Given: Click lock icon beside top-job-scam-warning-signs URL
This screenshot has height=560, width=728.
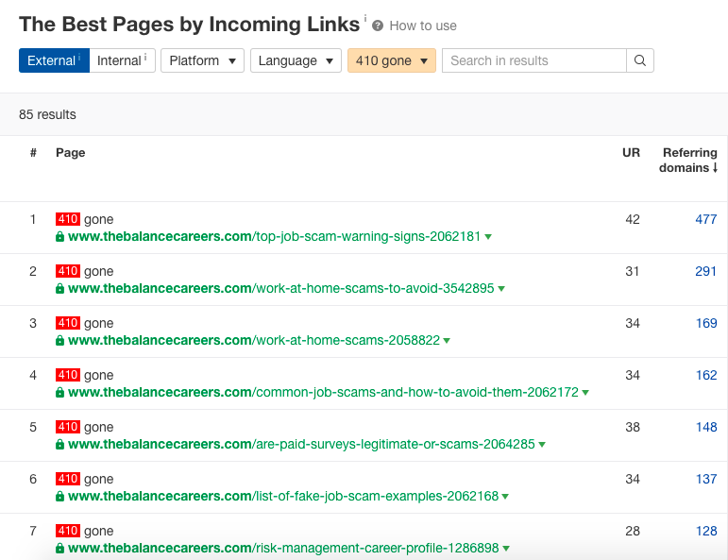Looking at the screenshot, I should (59, 237).
